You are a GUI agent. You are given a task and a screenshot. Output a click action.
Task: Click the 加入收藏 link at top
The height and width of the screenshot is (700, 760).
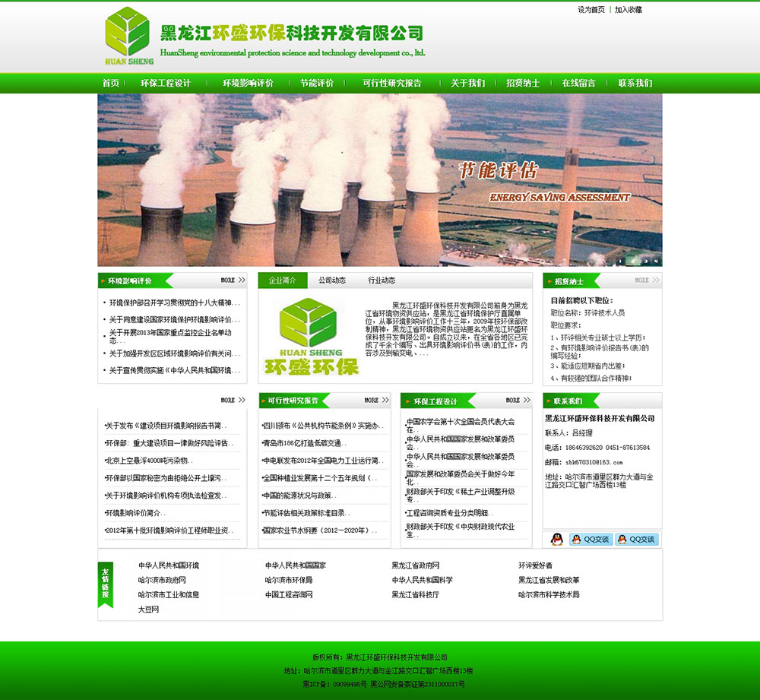point(629,10)
